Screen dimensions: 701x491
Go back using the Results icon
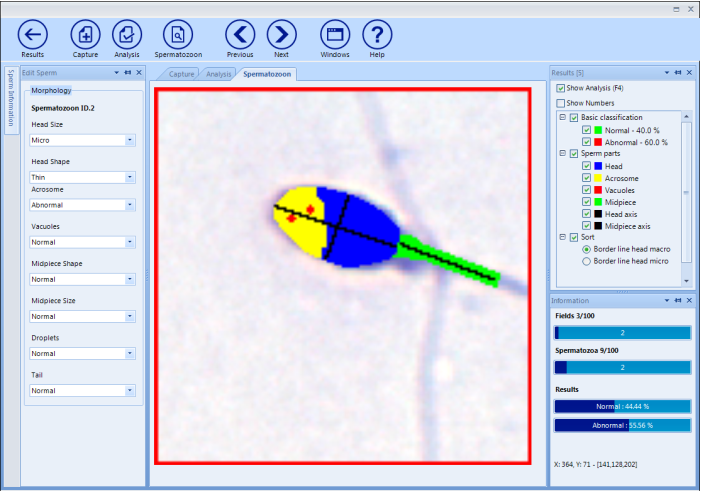pos(32,34)
